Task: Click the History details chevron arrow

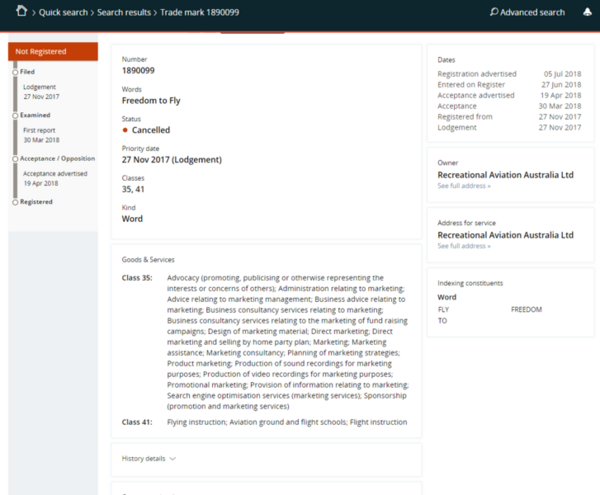Action: pyautogui.click(x=173, y=458)
